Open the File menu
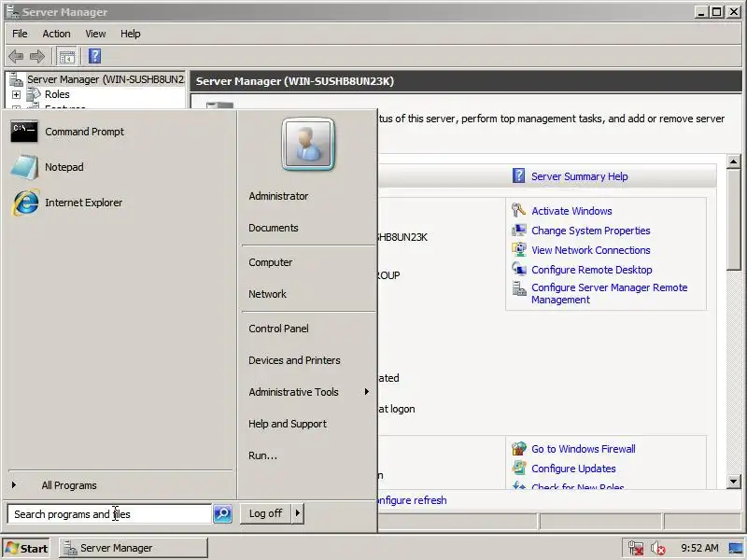This screenshot has width=747, height=560. click(x=20, y=34)
